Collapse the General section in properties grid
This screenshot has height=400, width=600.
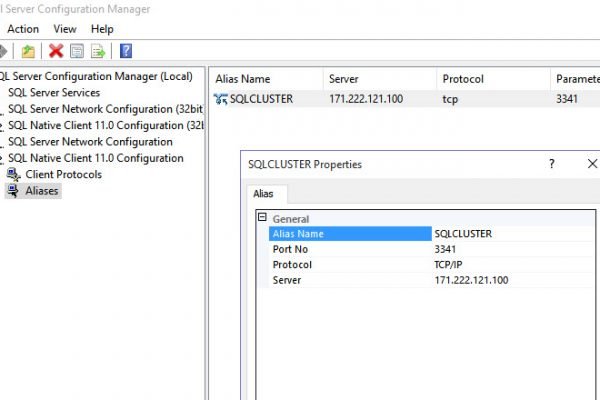pyautogui.click(x=262, y=217)
